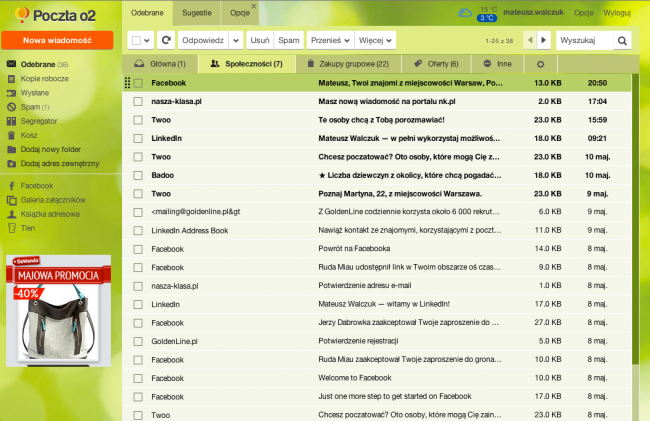This screenshot has height=421, width=650.
Task: Select the Oferty (6) category tab
Action: (x=436, y=64)
